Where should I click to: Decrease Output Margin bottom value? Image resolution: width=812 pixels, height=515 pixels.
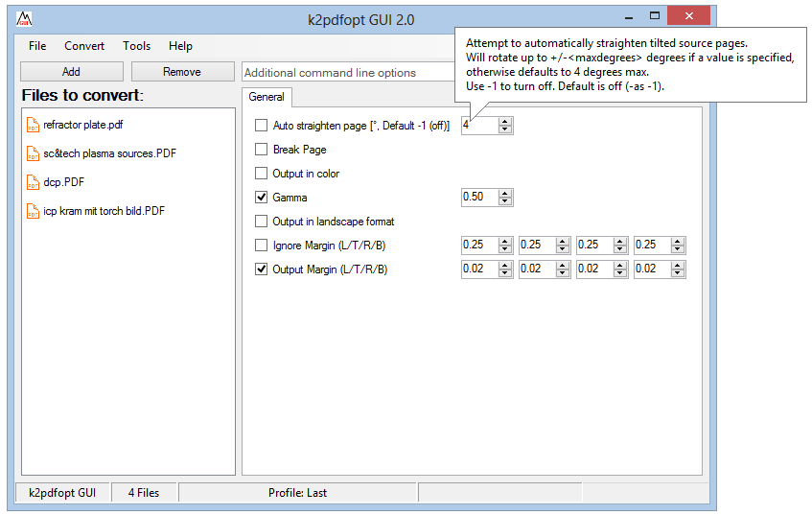(678, 273)
